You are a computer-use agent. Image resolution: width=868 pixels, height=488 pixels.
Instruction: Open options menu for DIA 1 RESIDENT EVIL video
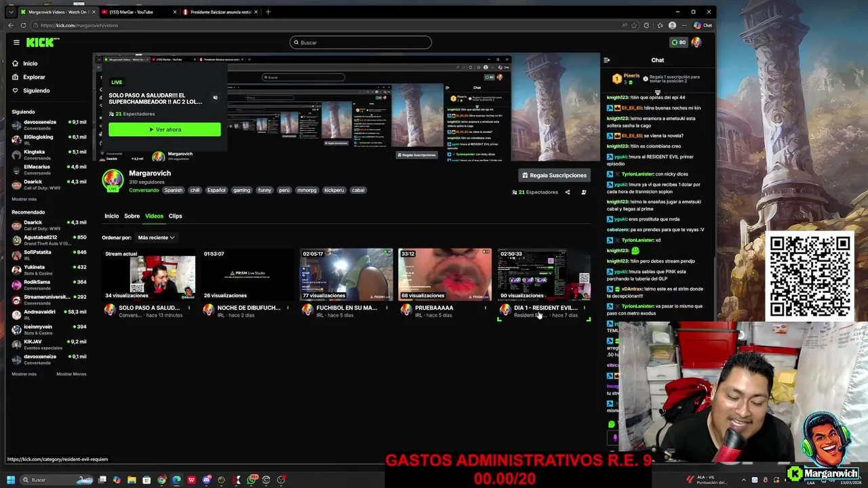pos(584,308)
